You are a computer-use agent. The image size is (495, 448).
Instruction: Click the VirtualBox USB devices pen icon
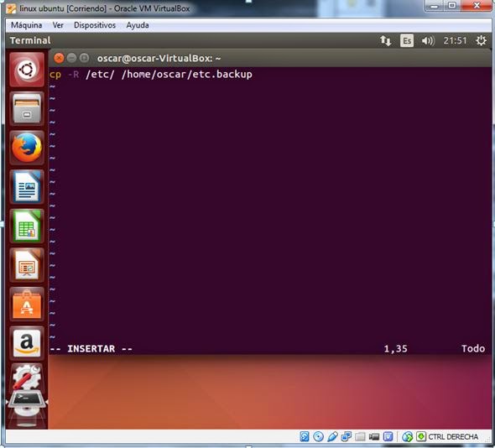332,436
